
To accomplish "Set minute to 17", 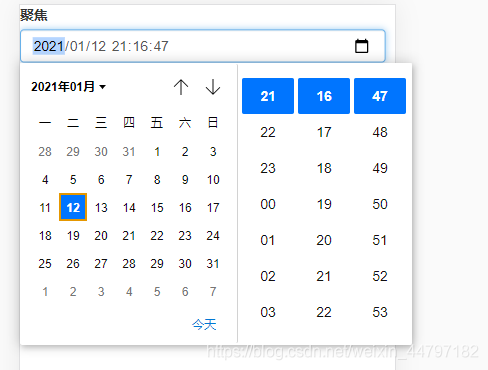I will click(x=324, y=132).
